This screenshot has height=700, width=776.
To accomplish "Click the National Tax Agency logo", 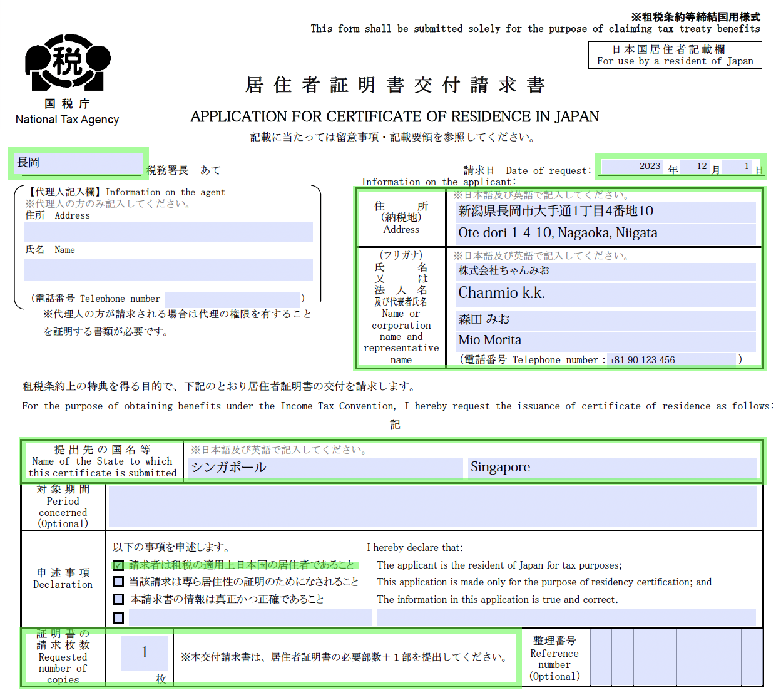I will click(x=68, y=63).
